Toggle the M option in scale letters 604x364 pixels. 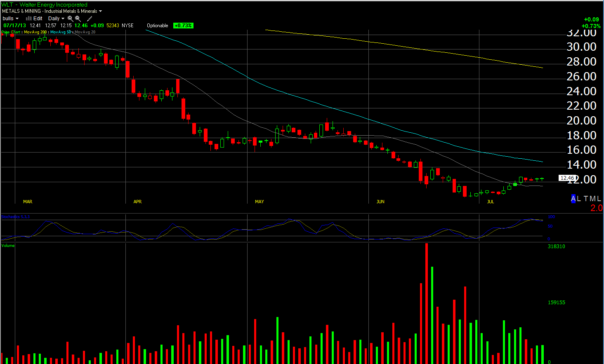coord(592,199)
